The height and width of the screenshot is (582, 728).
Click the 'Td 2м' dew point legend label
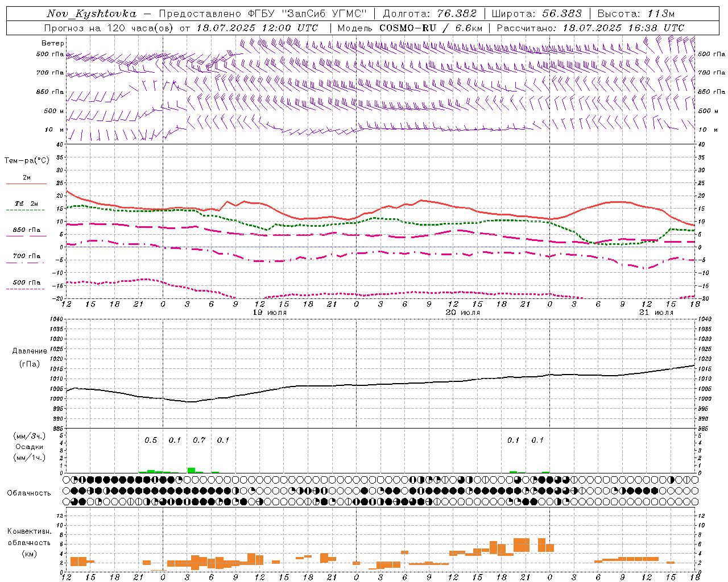(x=27, y=203)
